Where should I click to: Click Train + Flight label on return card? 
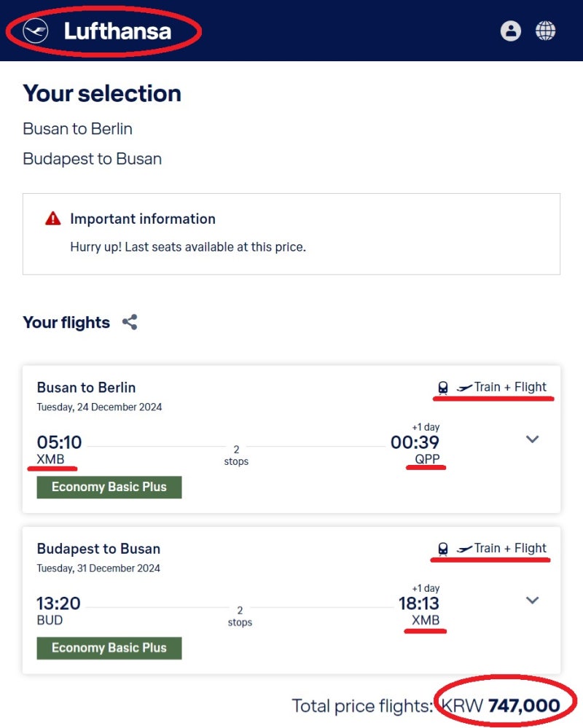[510, 548]
